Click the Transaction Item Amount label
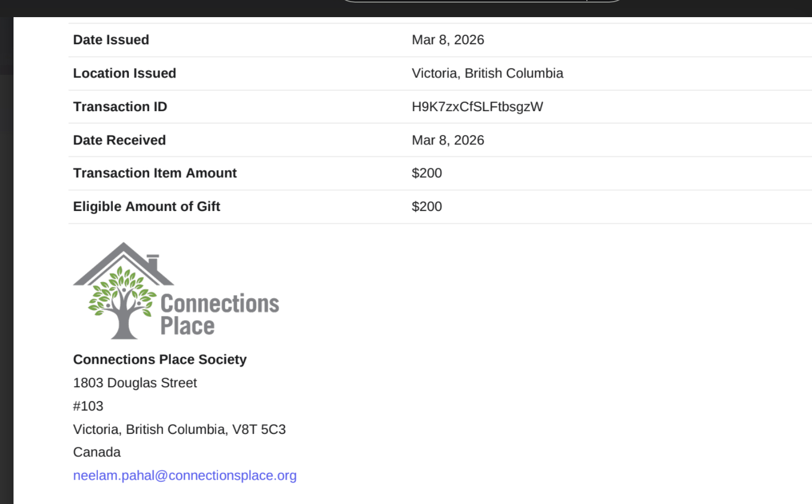The height and width of the screenshot is (504, 812). pos(154,173)
